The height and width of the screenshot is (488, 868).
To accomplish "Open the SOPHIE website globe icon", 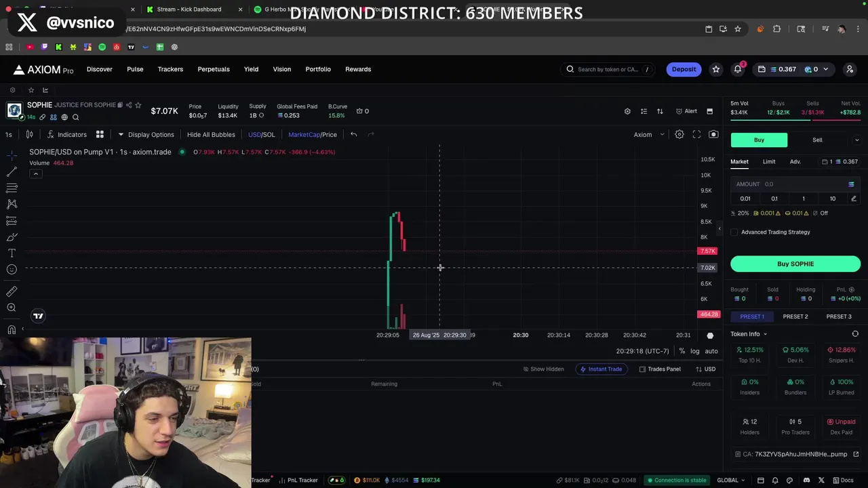I will 64,117.
